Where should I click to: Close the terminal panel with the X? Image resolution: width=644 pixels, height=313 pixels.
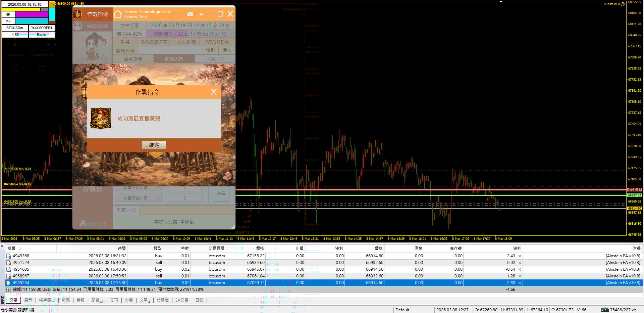click(2, 246)
